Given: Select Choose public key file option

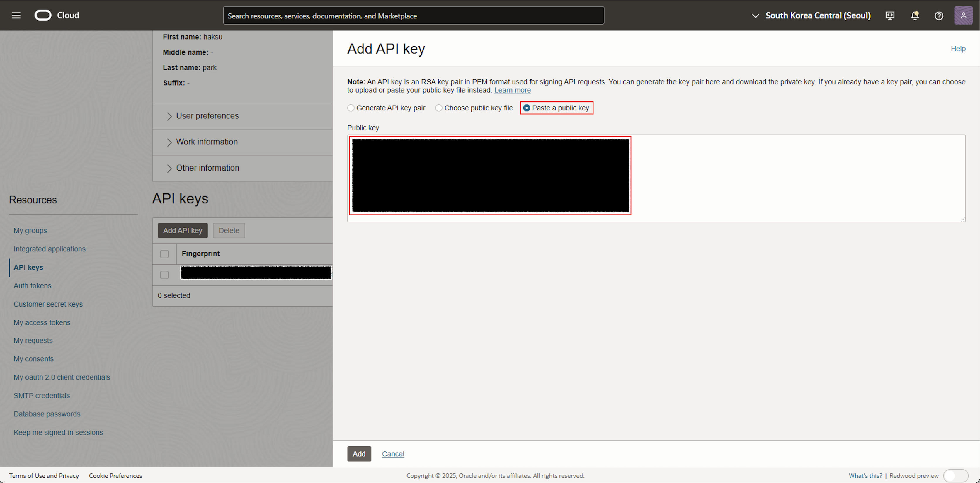Looking at the screenshot, I should pos(439,108).
